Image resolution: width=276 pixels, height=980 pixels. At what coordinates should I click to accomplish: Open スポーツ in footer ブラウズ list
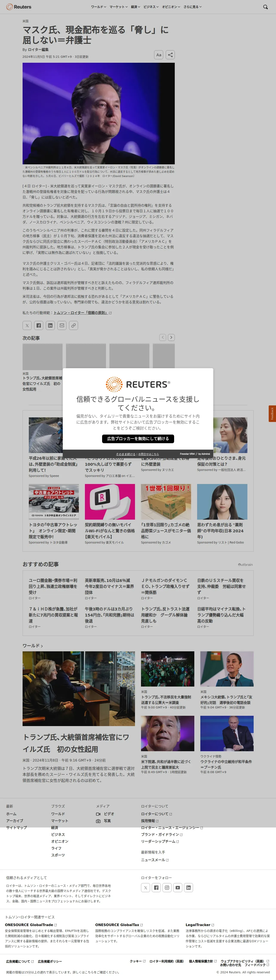pyautogui.click(x=58, y=855)
